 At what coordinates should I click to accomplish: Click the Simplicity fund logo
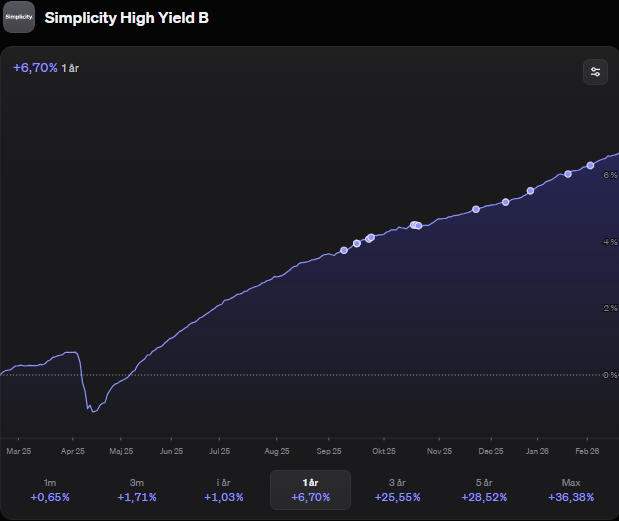coord(19,17)
